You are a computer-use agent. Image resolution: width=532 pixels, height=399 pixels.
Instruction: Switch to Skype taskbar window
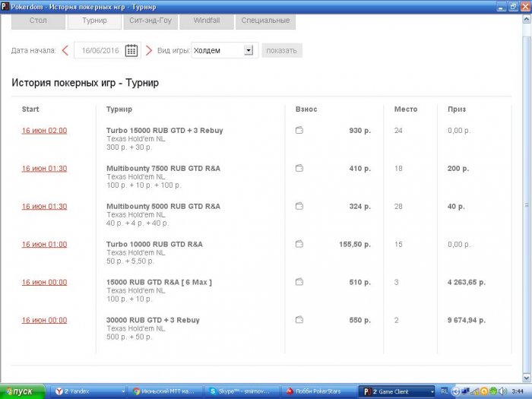[x=242, y=391]
